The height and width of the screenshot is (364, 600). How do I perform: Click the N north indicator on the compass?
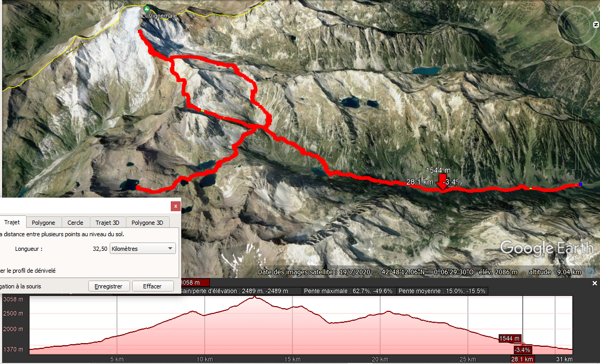click(x=595, y=25)
